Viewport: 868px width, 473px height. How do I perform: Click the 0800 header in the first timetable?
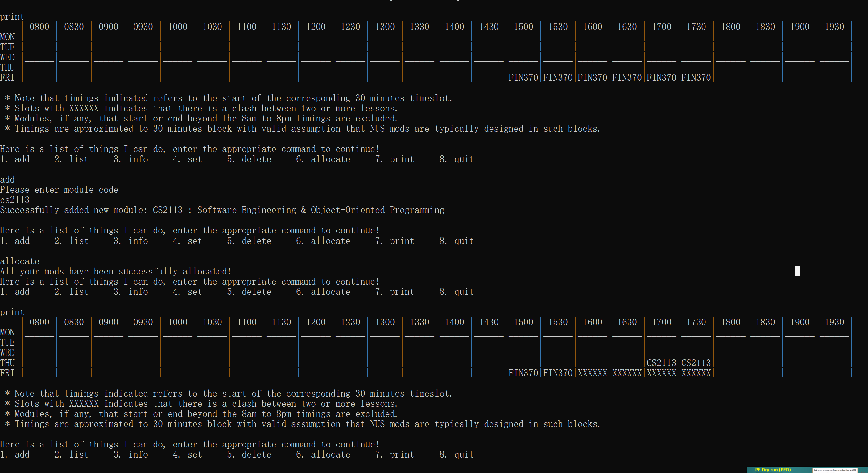click(39, 27)
